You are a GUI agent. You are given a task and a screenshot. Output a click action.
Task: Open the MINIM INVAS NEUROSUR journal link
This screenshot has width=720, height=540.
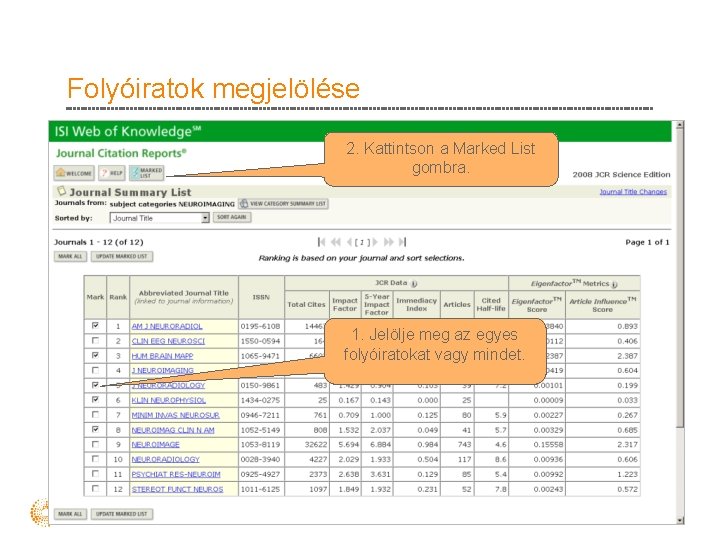point(175,415)
